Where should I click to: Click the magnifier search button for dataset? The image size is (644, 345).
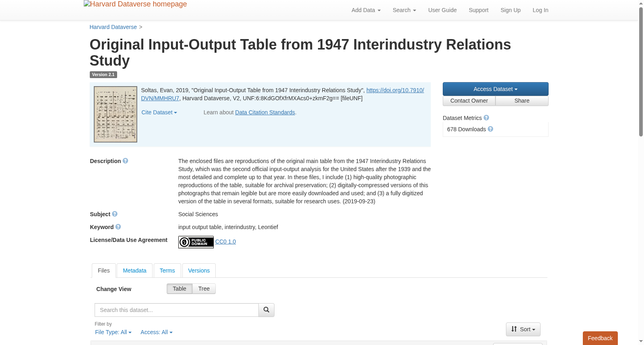266,310
